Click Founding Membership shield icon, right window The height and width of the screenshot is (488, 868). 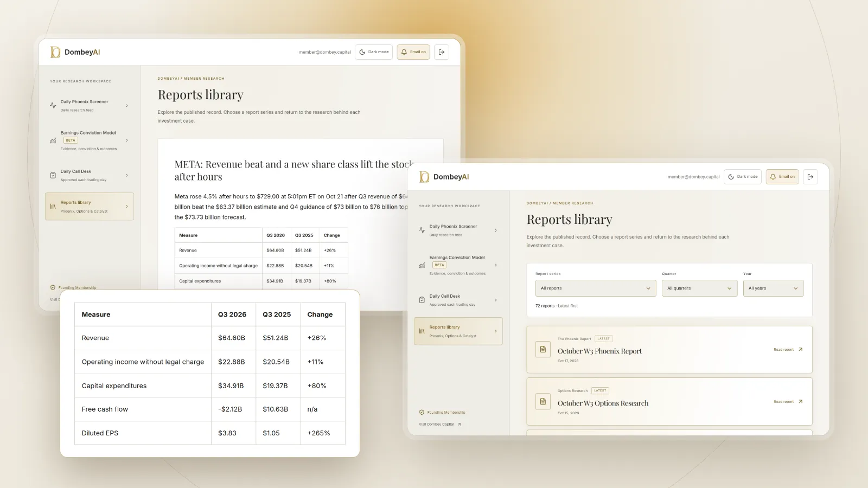coord(422,412)
